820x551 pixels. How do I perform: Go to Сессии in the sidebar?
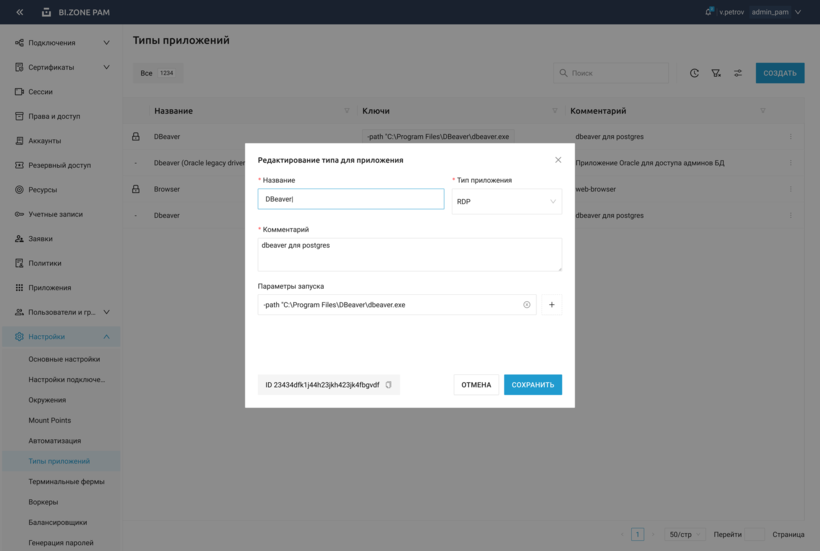[x=40, y=92]
